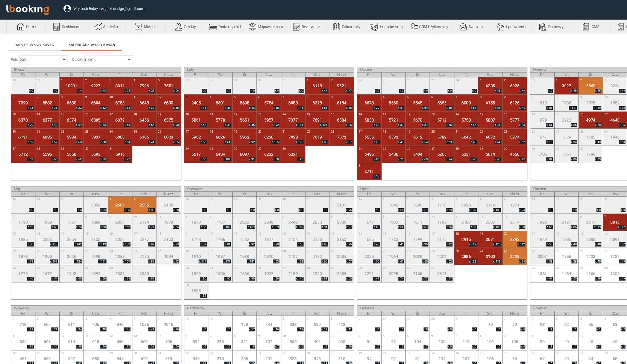The height and width of the screenshot is (364, 627).
Task: Select July orange cell 2798
Action: point(515,256)
